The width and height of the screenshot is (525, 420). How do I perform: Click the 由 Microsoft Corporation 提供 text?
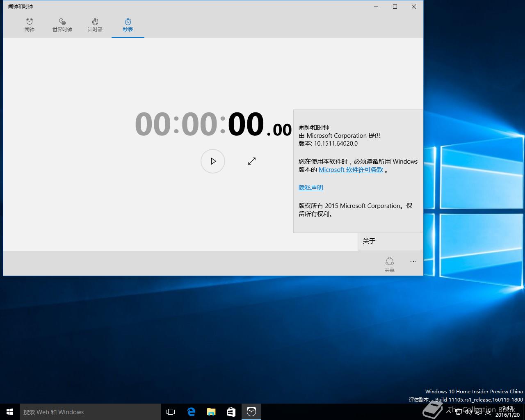(340, 136)
